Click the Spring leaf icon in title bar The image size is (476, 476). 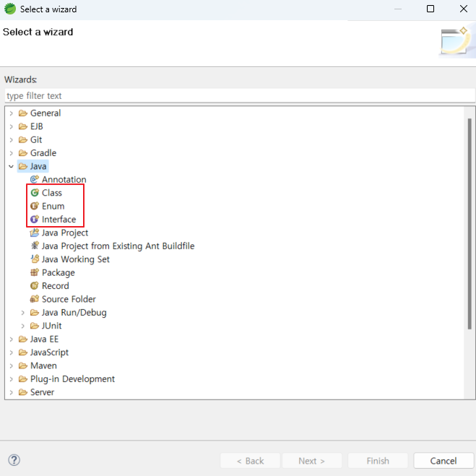pos(9,9)
